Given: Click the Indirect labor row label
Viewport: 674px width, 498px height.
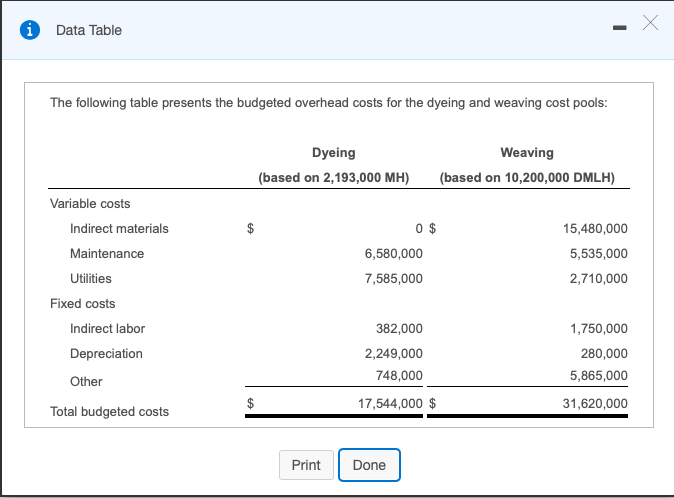Looking at the screenshot, I should (x=107, y=328).
